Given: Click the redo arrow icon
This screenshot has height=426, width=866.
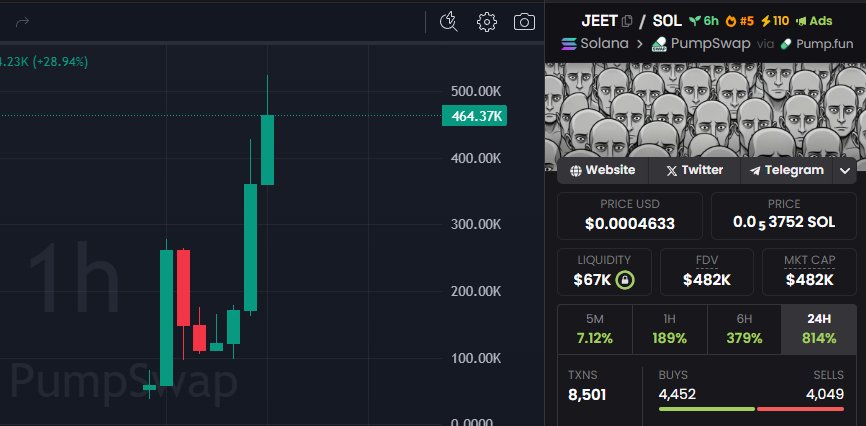Looking at the screenshot, I should click(x=23, y=21).
